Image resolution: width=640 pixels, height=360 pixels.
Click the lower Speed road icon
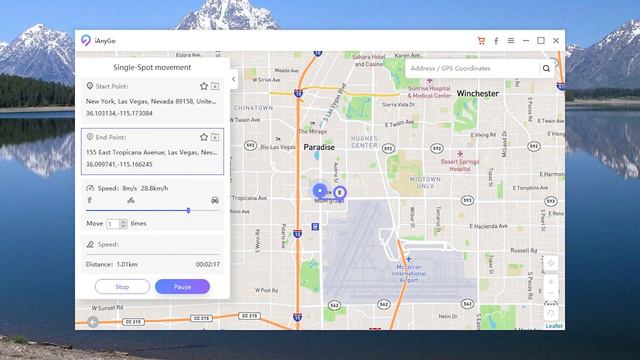coord(90,244)
